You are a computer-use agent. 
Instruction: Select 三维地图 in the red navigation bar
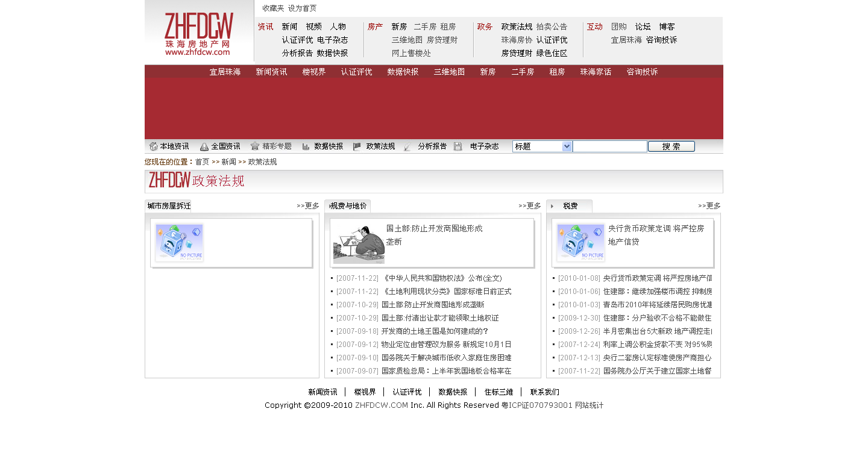[449, 72]
